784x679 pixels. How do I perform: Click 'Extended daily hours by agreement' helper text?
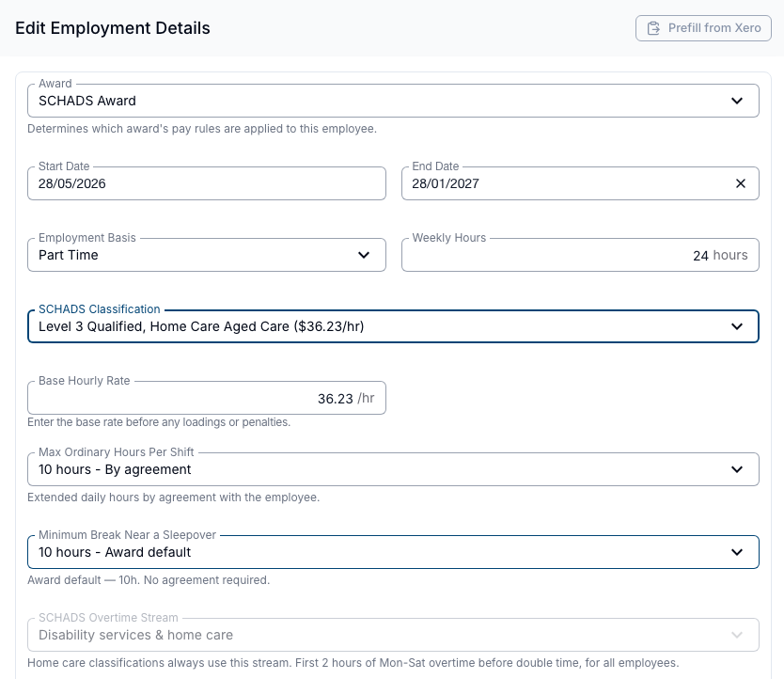click(x=173, y=497)
